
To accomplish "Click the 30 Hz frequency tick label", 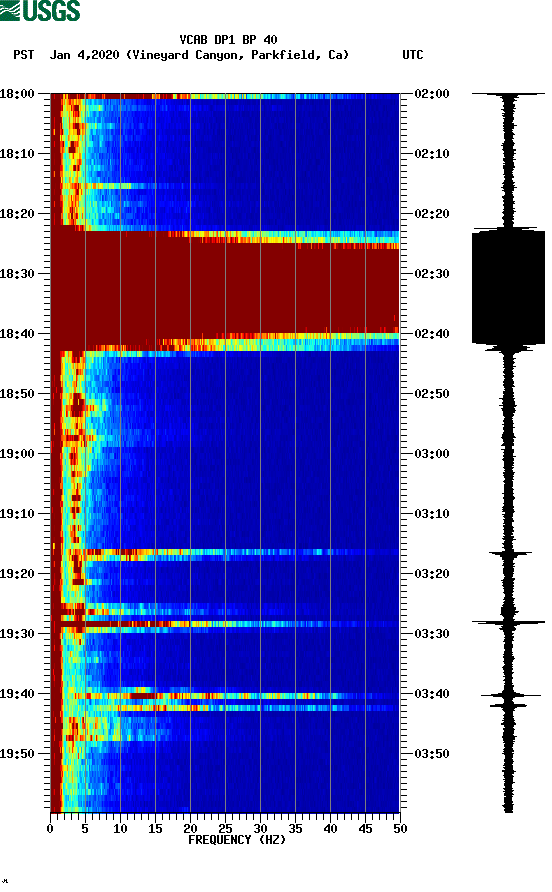I will tap(260, 829).
